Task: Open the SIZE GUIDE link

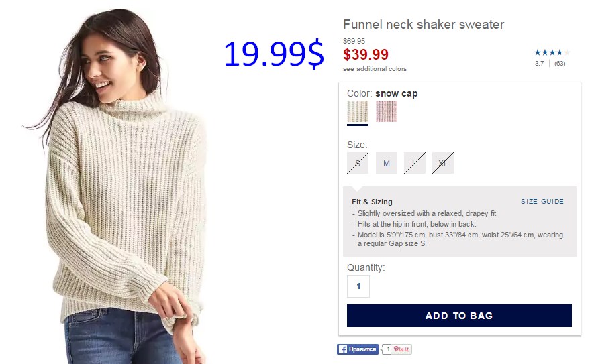Action: (542, 202)
